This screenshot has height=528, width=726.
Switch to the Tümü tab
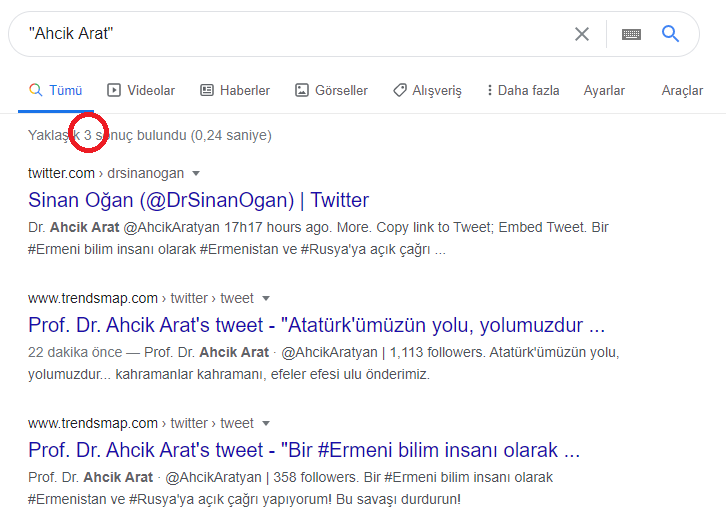(56, 90)
